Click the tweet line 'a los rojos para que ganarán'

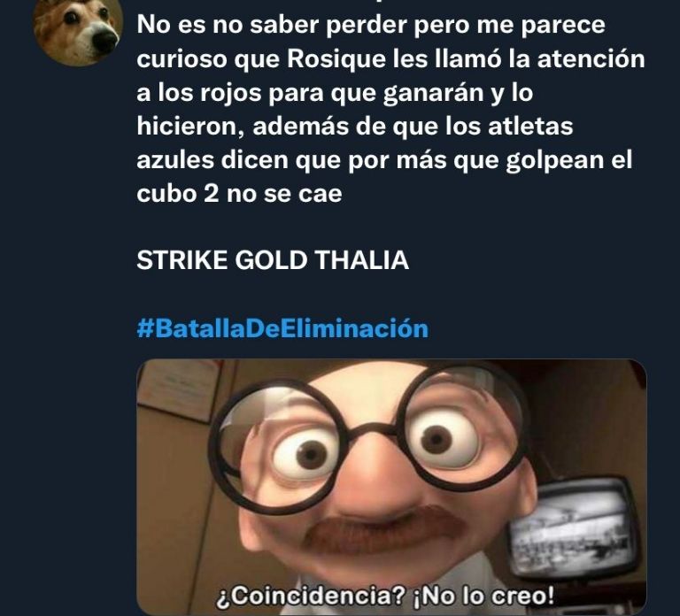click(335, 93)
